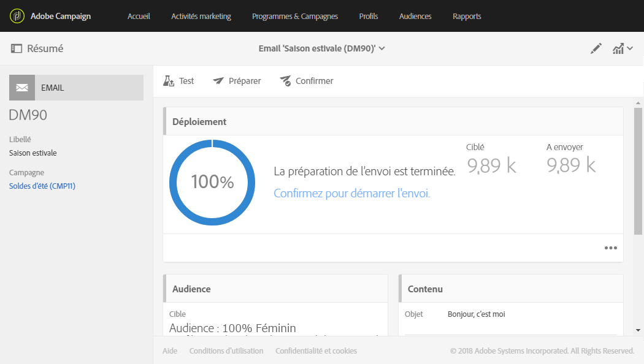Open Conditions d'utilisation footer link

tap(226, 351)
